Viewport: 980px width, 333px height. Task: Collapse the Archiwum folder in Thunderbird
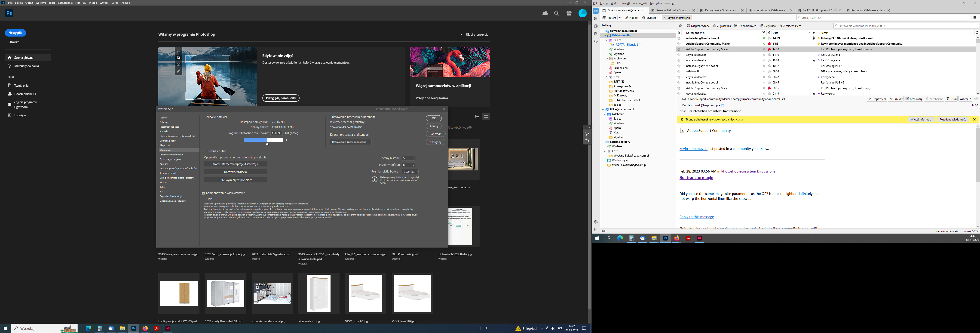click(606, 58)
